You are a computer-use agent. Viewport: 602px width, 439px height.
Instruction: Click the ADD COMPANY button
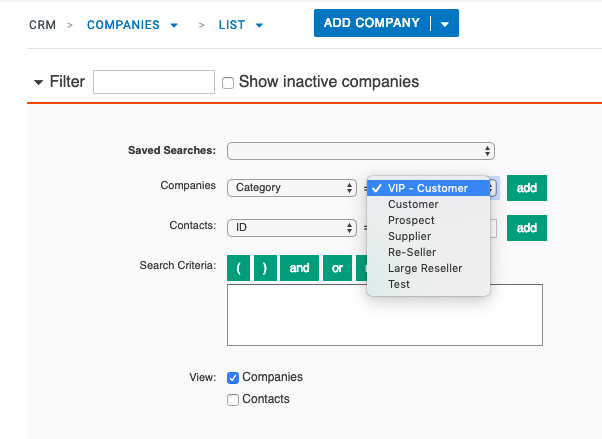[373, 23]
